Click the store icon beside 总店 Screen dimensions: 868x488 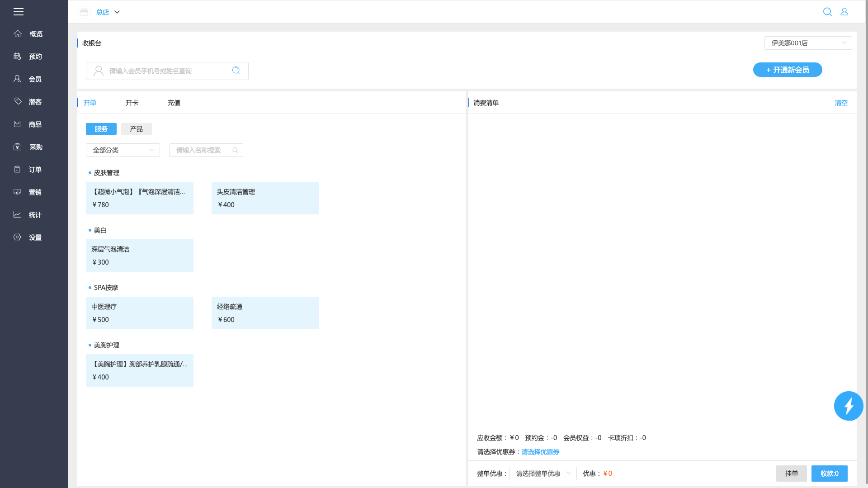tap(84, 12)
